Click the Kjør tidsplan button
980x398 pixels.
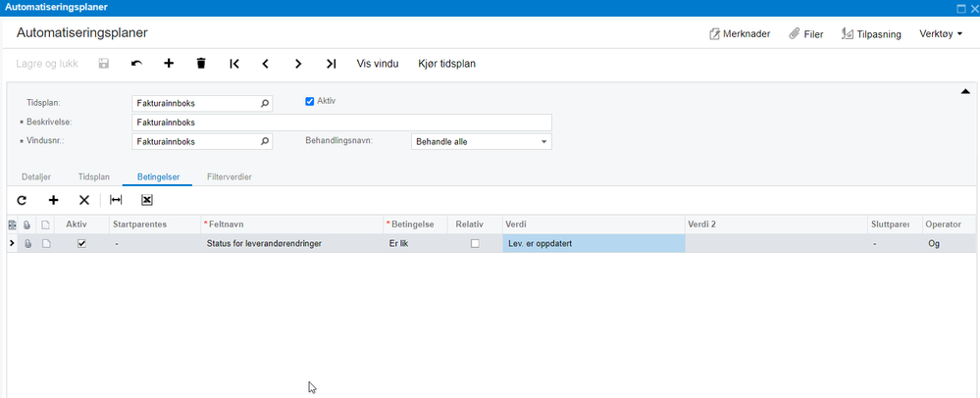pos(447,63)
